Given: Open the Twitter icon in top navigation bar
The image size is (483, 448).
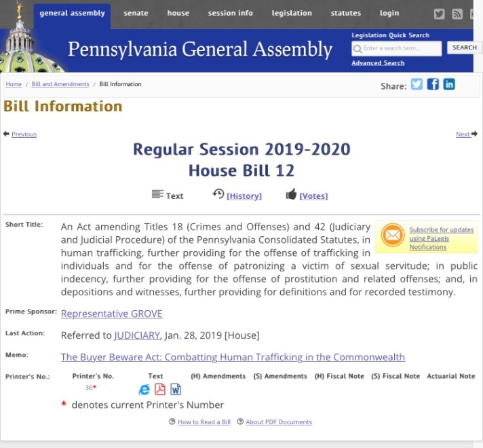Looking at the screenshot, I should pos(440,14).
